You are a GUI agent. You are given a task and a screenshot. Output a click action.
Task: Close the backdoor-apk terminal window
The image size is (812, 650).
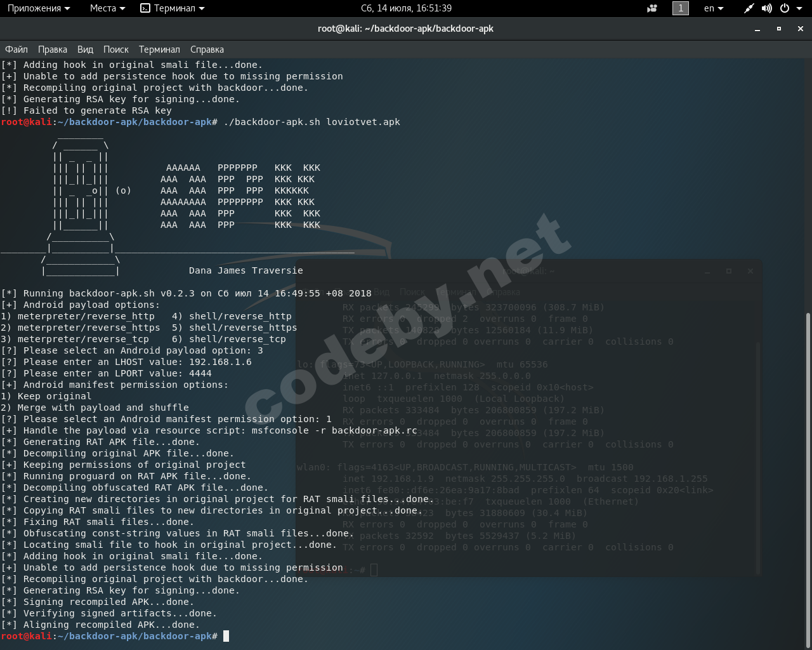[801, 29]
